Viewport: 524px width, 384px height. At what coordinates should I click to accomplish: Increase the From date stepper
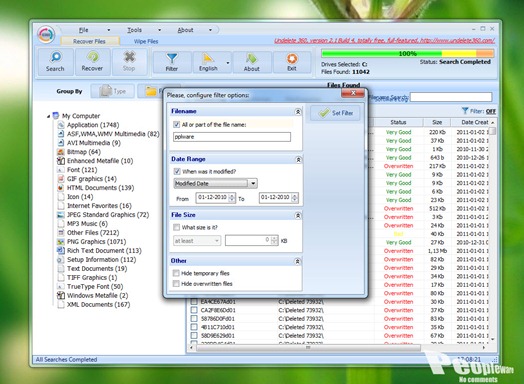[x=232, y=196]
